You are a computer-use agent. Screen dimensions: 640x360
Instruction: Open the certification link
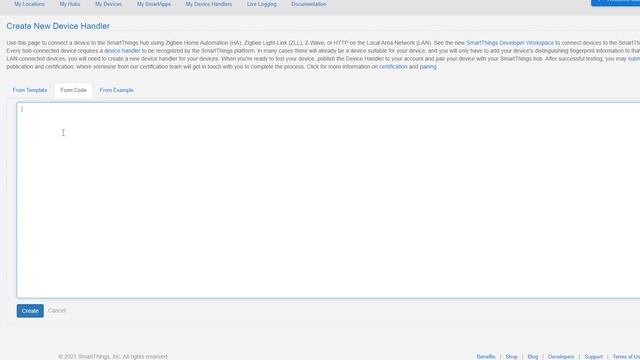pos(393,67)
